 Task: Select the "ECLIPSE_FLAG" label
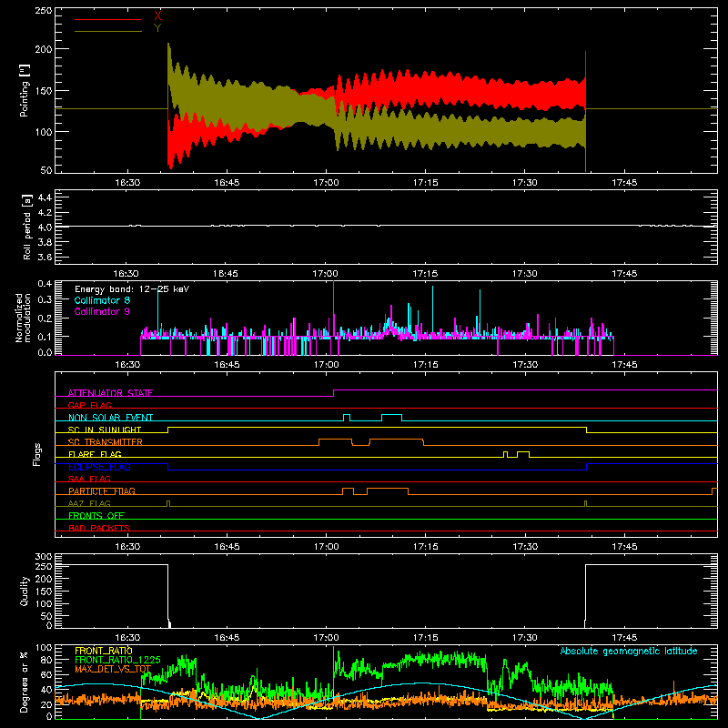[x=99, y=467]
